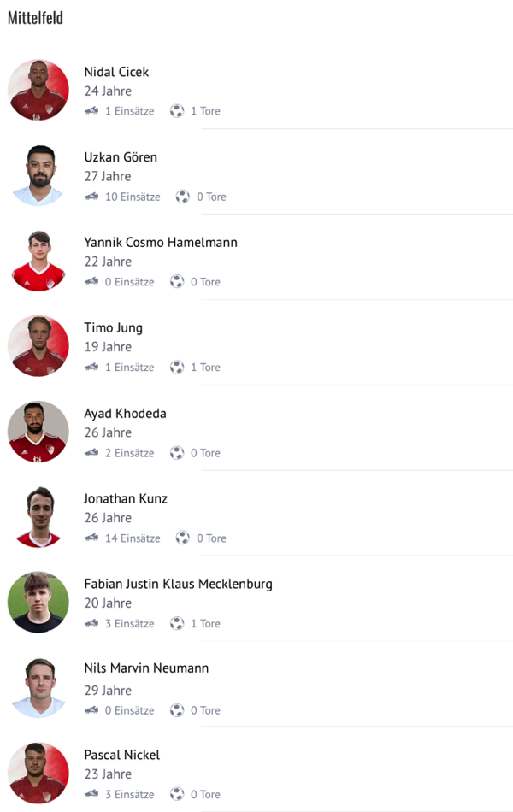Click the boot icon in Ayad Khodeda's row
The height and width of the screenshot is (812, 513).
(x=91, y=453)
